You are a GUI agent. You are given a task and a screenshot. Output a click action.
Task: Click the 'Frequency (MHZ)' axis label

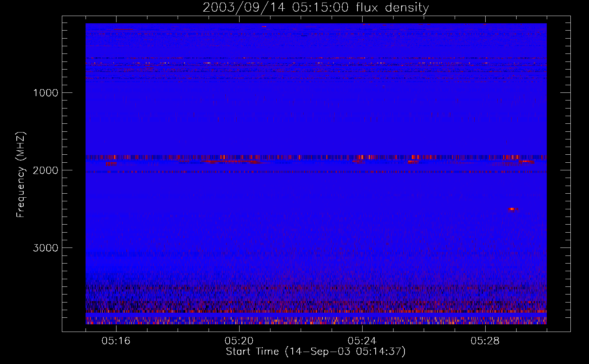(x=21, y=175)
